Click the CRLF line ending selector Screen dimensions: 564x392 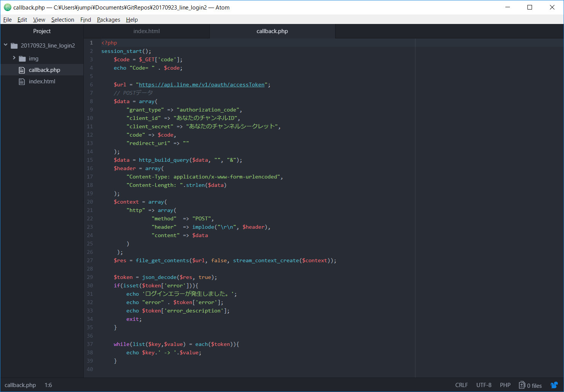(x=462, y=385)
